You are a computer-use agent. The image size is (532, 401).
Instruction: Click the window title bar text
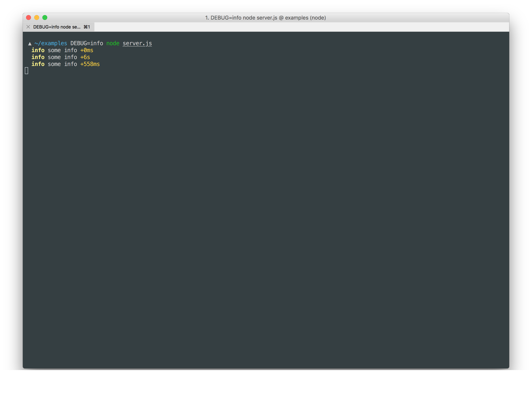265,18
